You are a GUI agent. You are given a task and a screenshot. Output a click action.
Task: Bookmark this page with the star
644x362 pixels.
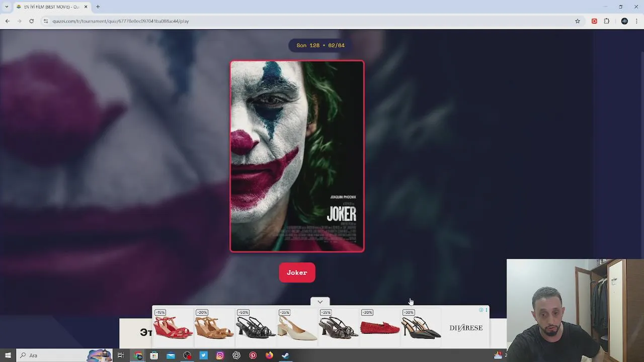[x=578, y=21]
